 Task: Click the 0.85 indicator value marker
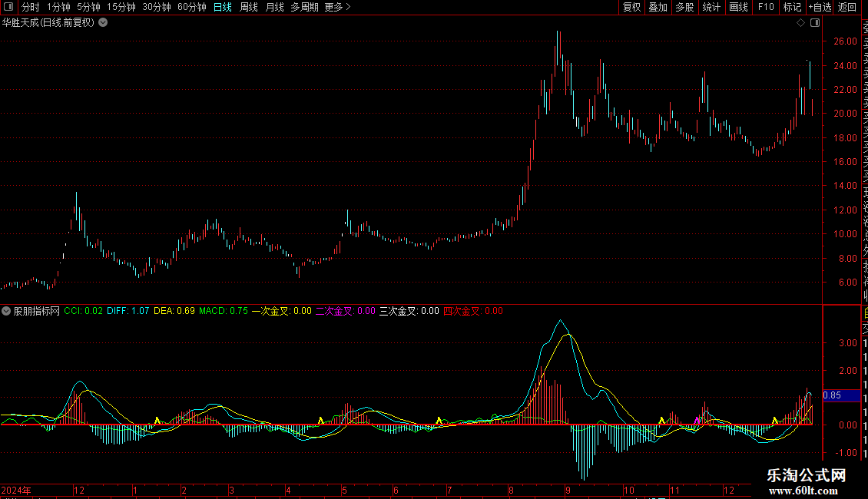click(x=841, y=395)
